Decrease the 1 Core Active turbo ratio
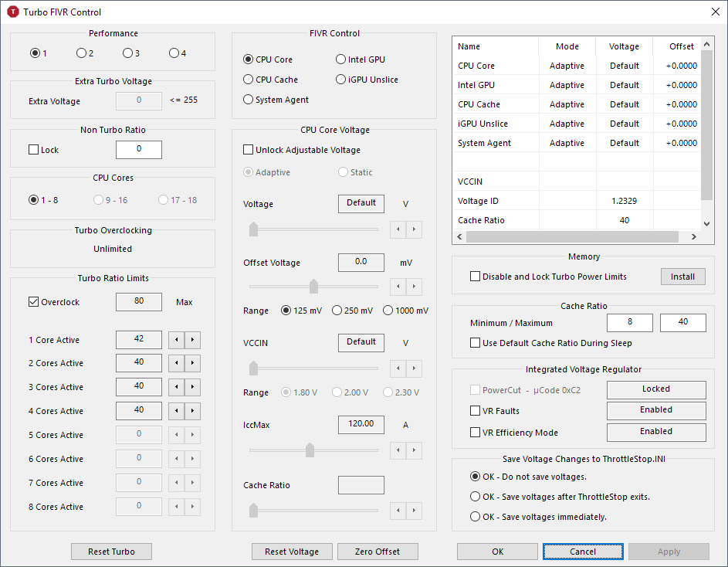Viewport: 728px width, 567px height. tap(177, 340)
